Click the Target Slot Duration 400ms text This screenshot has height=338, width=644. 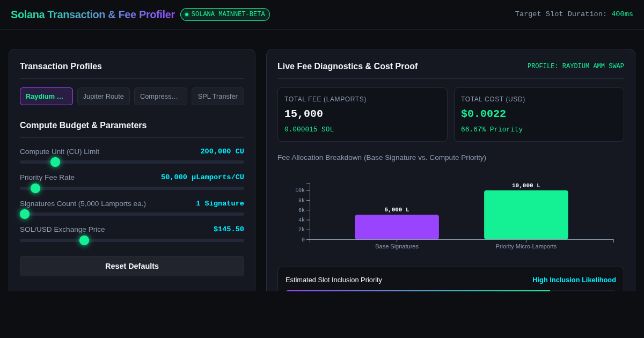pos(574,14)
